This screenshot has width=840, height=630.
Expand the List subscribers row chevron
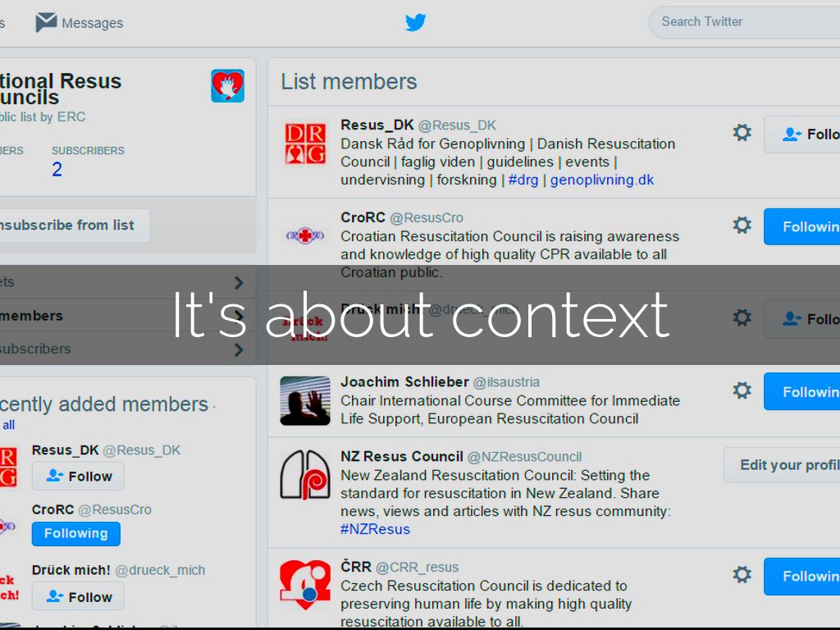[x=239, y=349]
